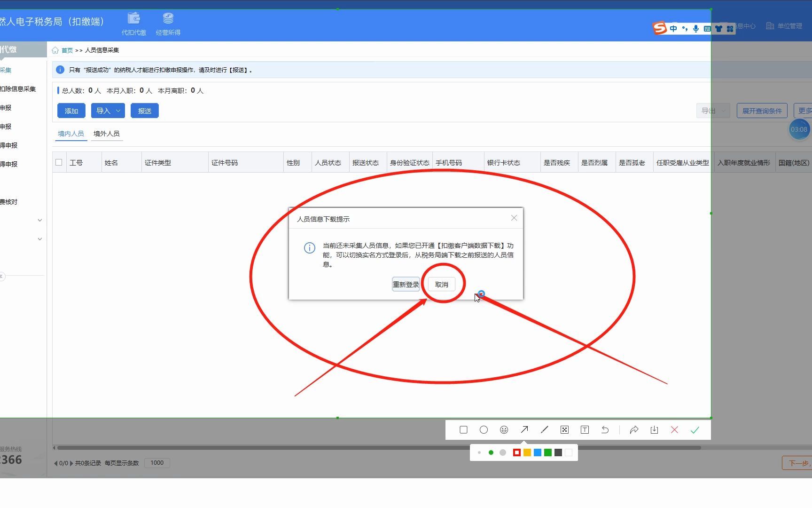Undo the last annotation
Image resolution: width=812 pixels, height=508 pixels.
[605, 429]
